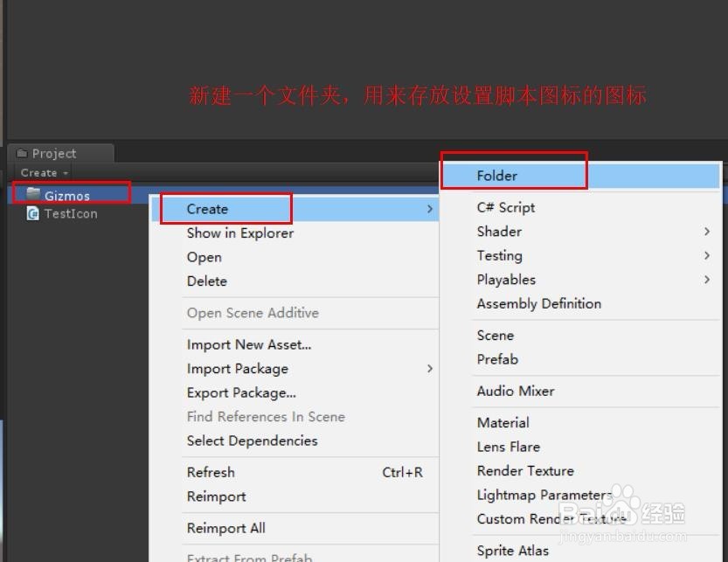
Task: Create a new Scene asset
Action: 495,335
